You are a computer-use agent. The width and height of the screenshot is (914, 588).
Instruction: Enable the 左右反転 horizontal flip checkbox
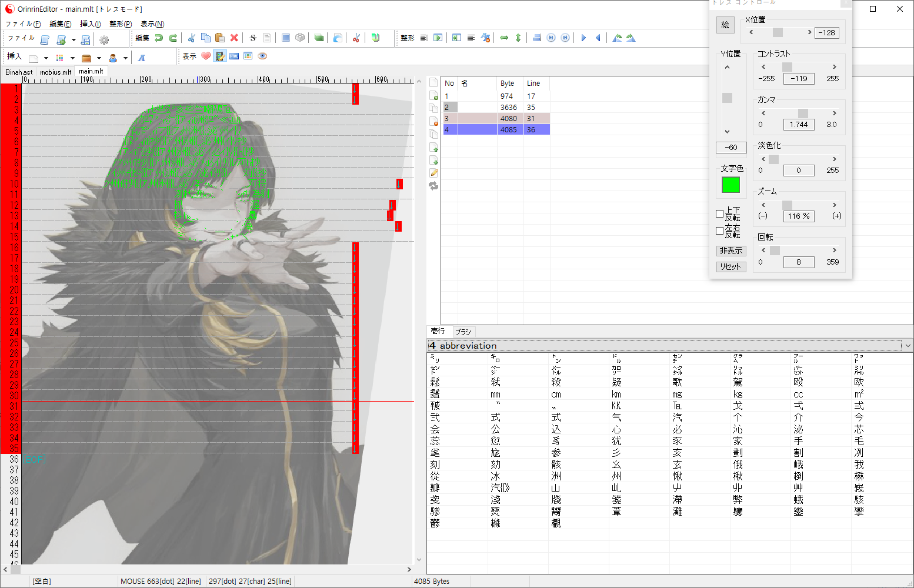(x=719, y=231)
